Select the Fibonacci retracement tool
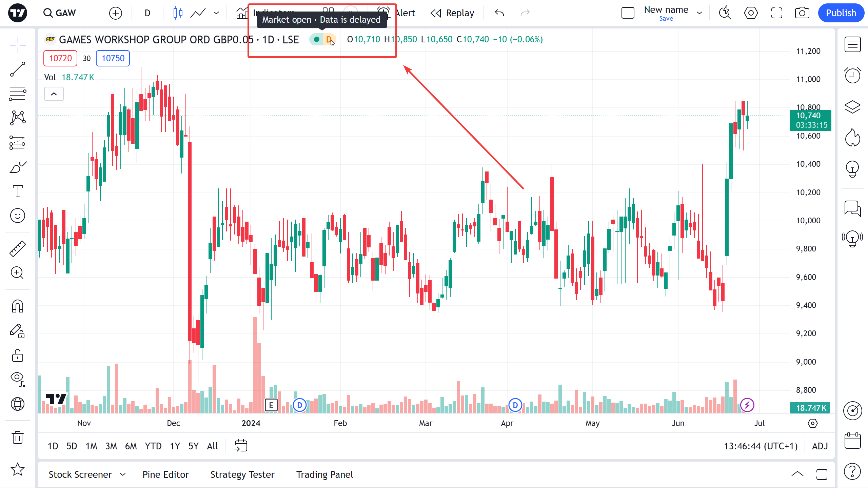The width and height of the screenshot is (868, 488). (x=18, y=94)
